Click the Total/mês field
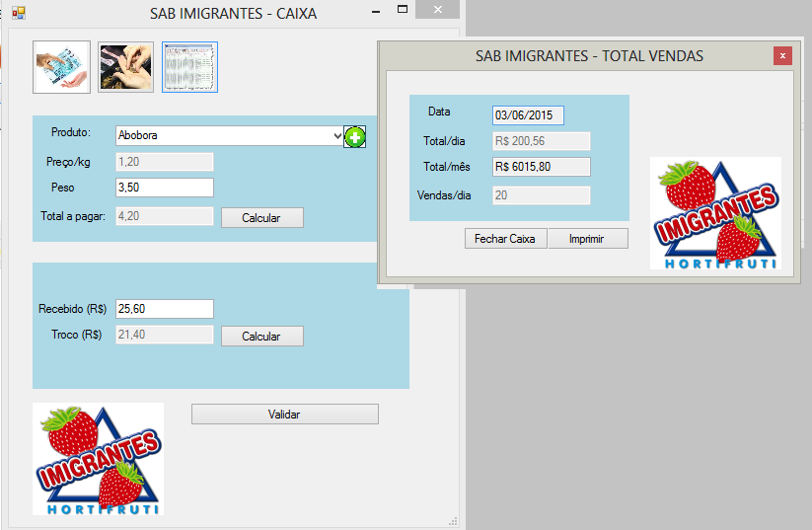Screen dimensions: 812x530 (x=541, y=167)
